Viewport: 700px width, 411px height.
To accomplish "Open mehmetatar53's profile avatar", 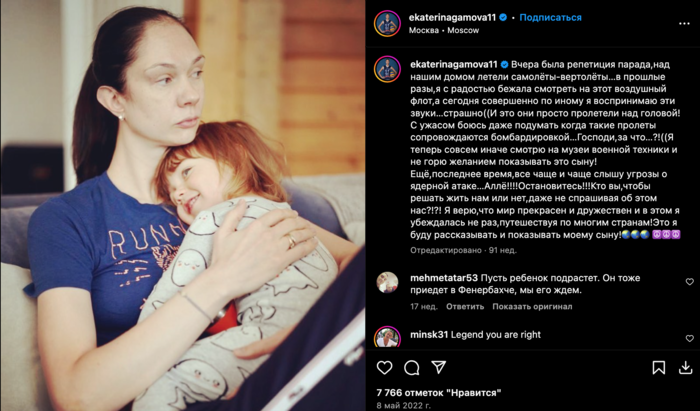I will point(387,282).
